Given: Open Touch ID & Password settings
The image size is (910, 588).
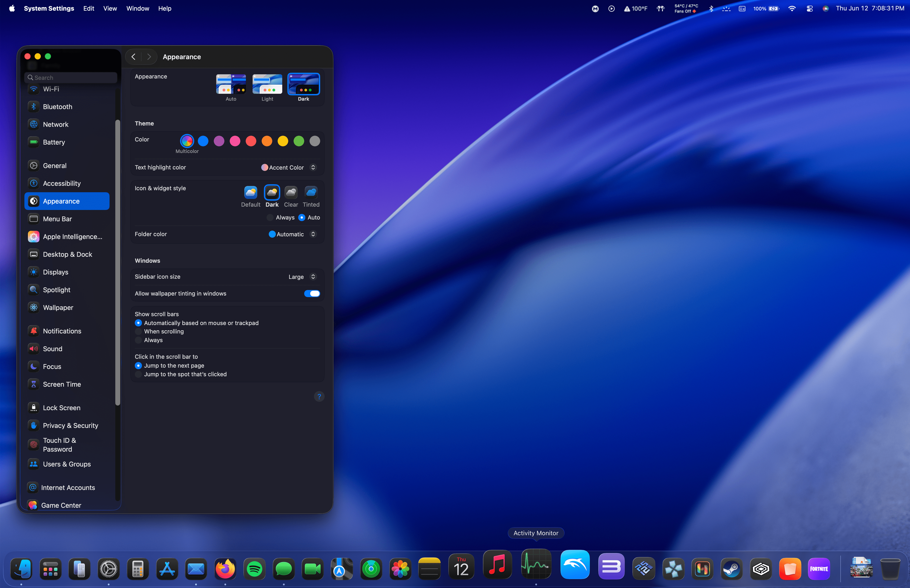Looking at the screenshot, I should click(x=67, y=445).
